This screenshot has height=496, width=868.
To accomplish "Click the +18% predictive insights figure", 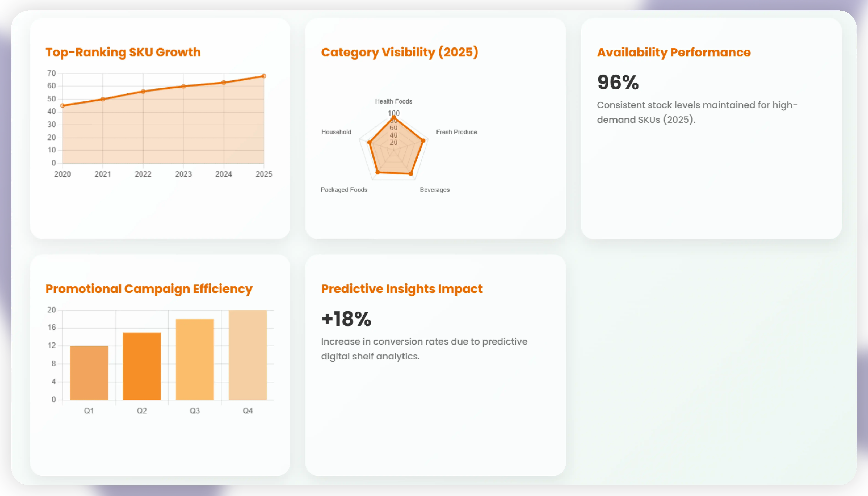I will (x=346, y=319).
